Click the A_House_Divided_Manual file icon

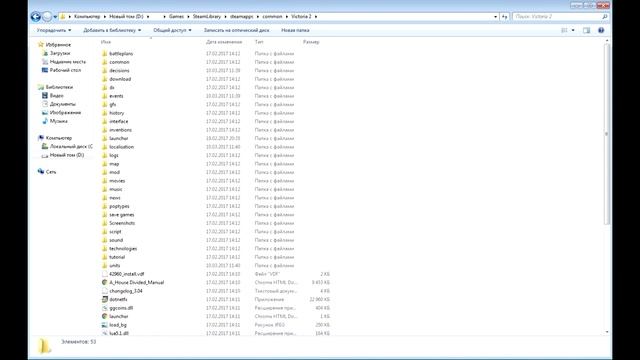tap(104, 282)
